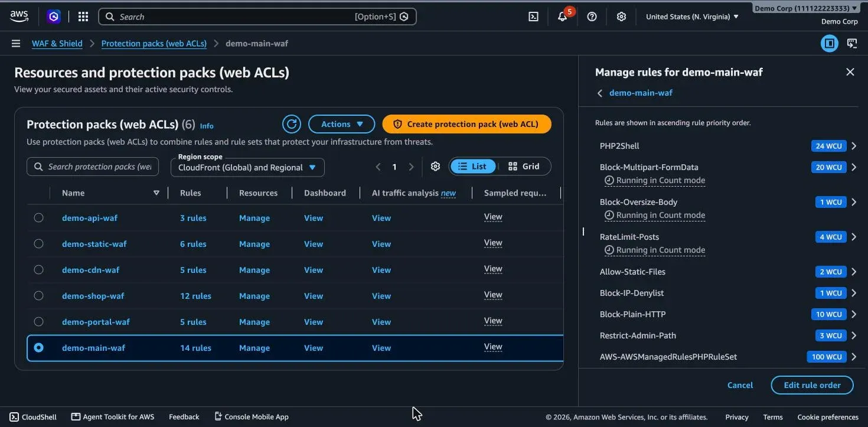Viewport: 868px width, 427px height.
Task: Click the panel divider handle
Action: coord(583,232)
